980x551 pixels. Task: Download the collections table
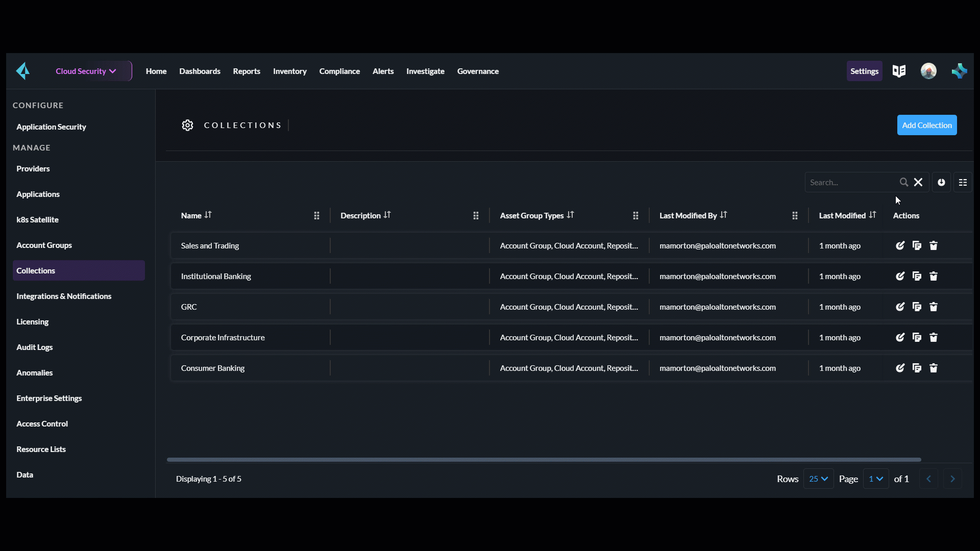(x=941, y=182)
